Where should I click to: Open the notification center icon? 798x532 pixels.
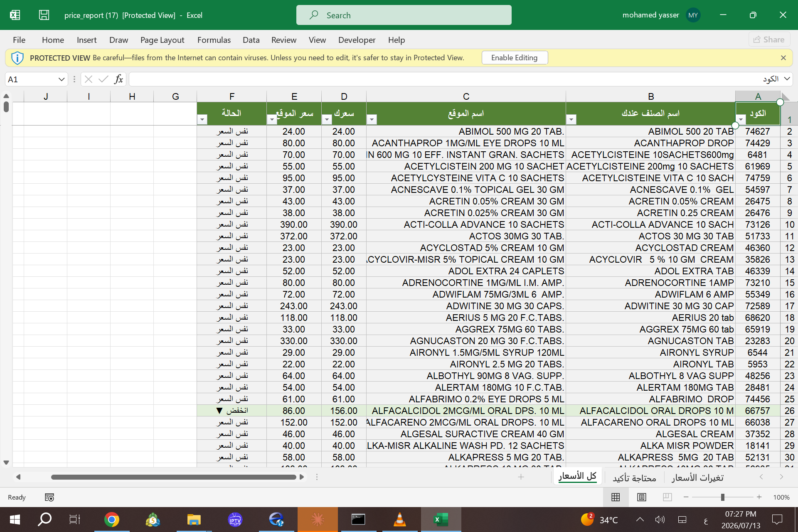point(777,520)
